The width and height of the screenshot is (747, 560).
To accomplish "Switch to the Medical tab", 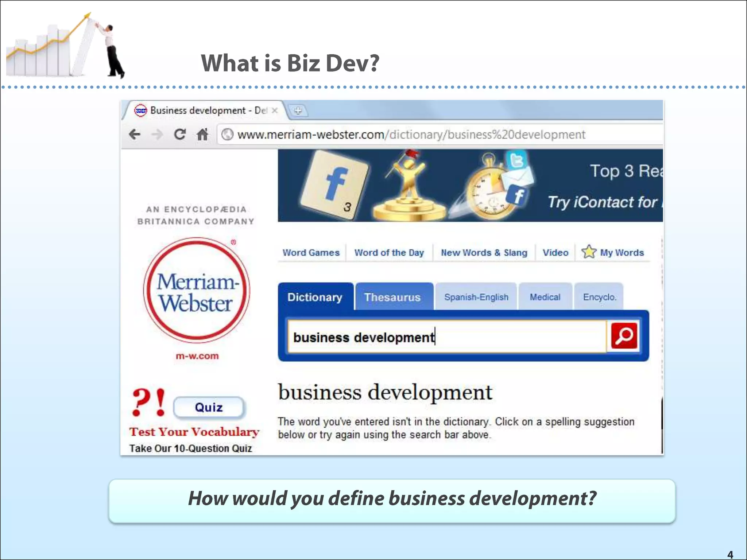I will 545,297.
